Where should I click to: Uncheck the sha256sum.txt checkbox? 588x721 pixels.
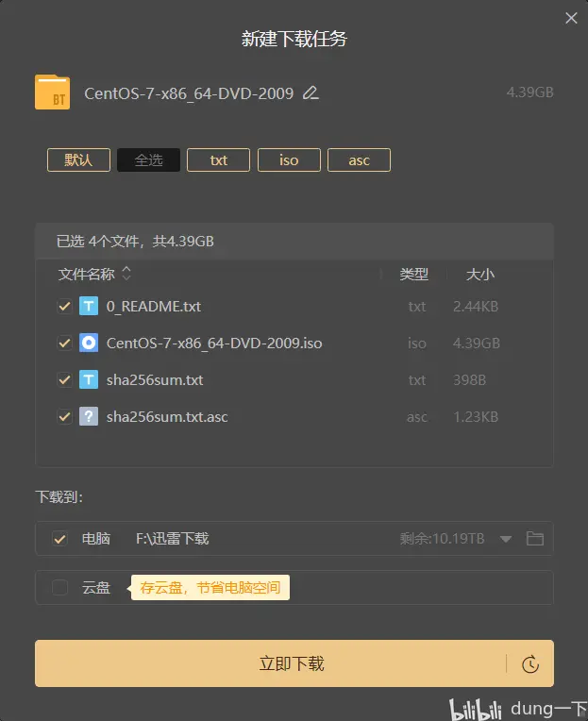pyautogui.click(x=65, y=379)
